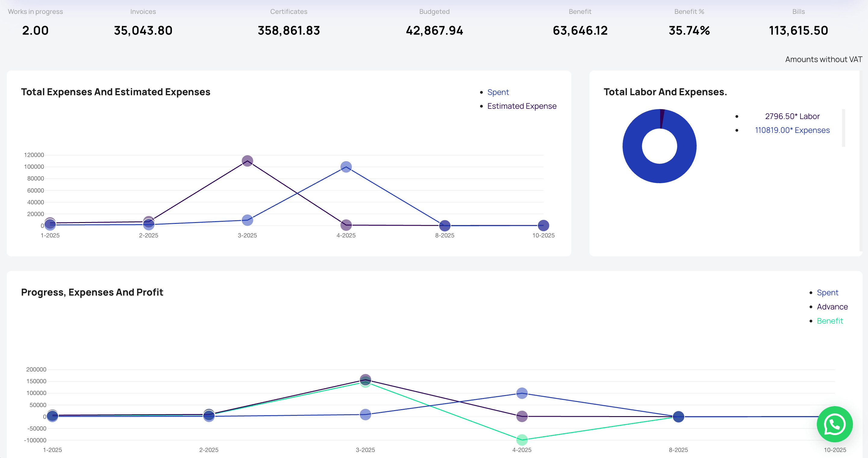
Task: Click the 4-2025 negative Benefit data point
Action: pyautogui.click(x=522, y=439)
